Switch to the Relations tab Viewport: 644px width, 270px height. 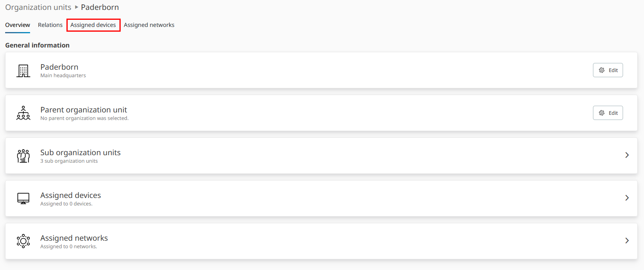click(50, 25)
